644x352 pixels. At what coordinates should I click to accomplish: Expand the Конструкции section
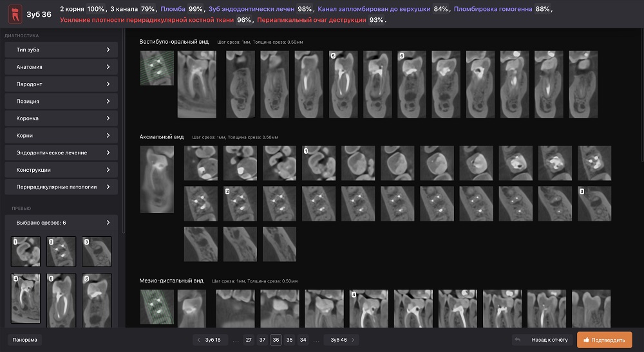click(x=61, y=170)
